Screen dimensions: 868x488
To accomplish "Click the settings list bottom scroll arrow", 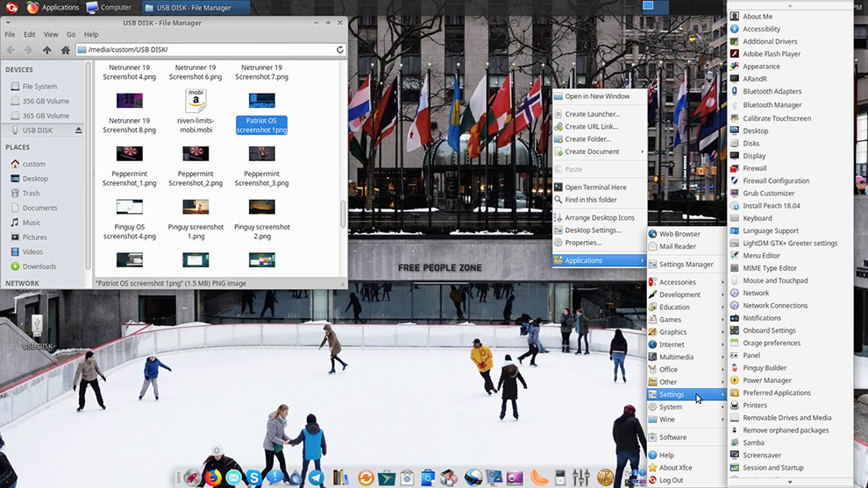I will click(x=790, y=482).
